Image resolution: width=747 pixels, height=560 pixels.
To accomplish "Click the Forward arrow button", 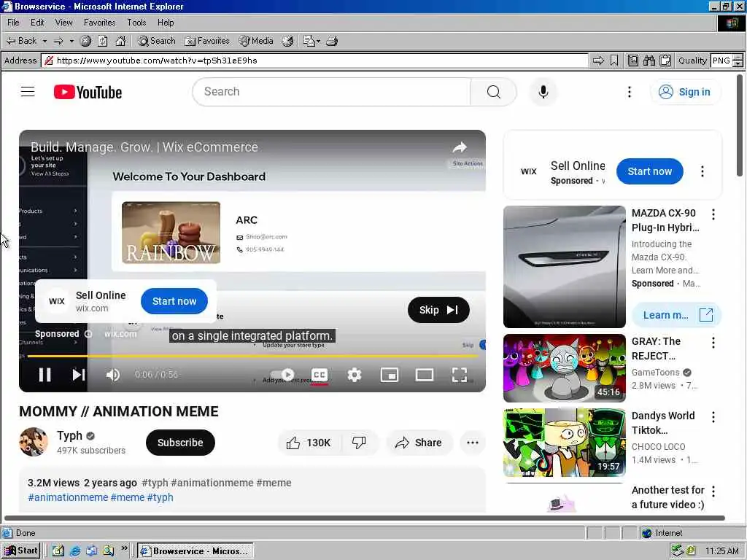I will [x=58, y=41].
